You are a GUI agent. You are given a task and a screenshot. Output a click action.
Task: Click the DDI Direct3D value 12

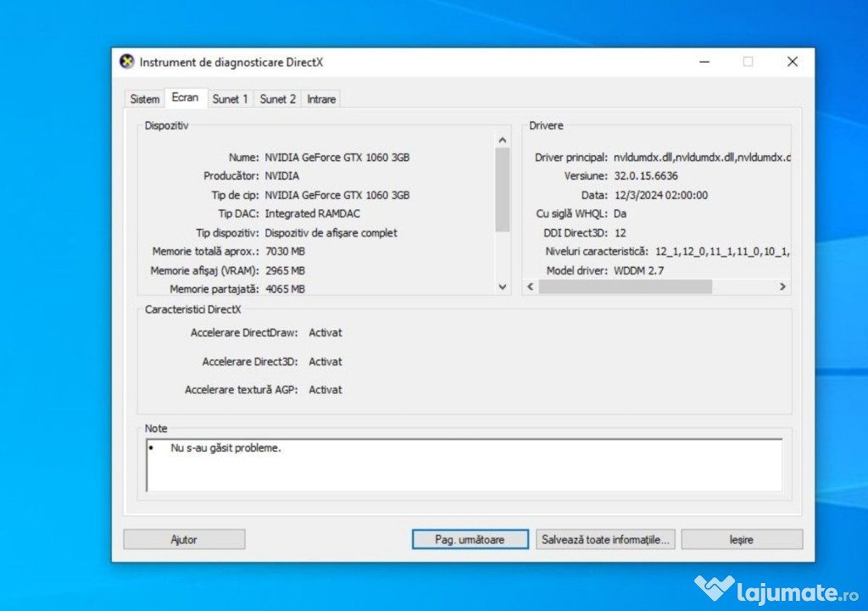(x=620, y=233)
